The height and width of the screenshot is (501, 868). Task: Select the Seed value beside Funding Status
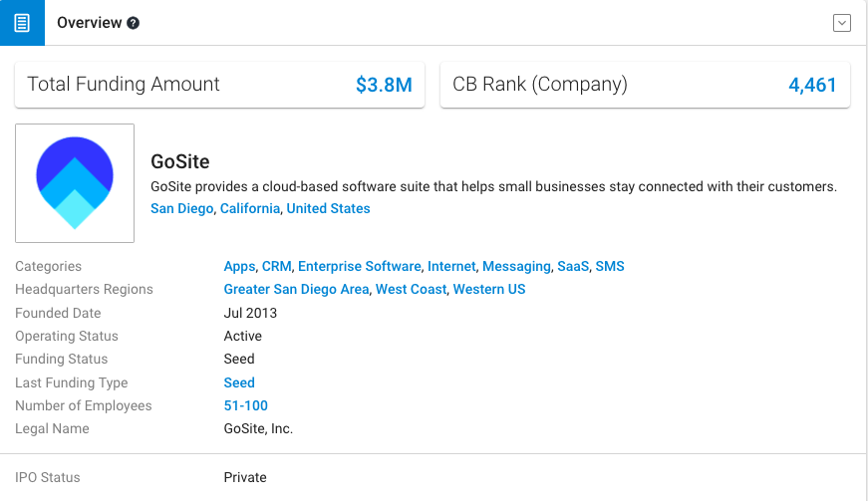coord(239,359)
